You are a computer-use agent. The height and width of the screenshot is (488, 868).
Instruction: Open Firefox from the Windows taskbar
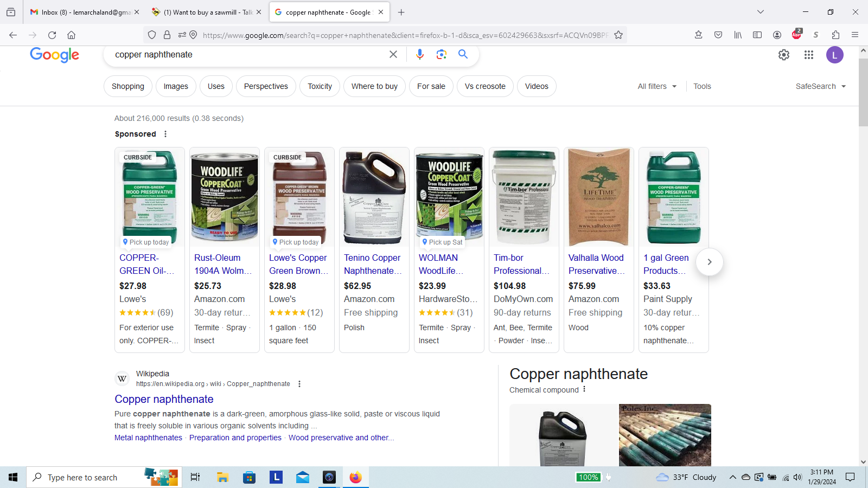pyautogui.click(x=355, y=477)
